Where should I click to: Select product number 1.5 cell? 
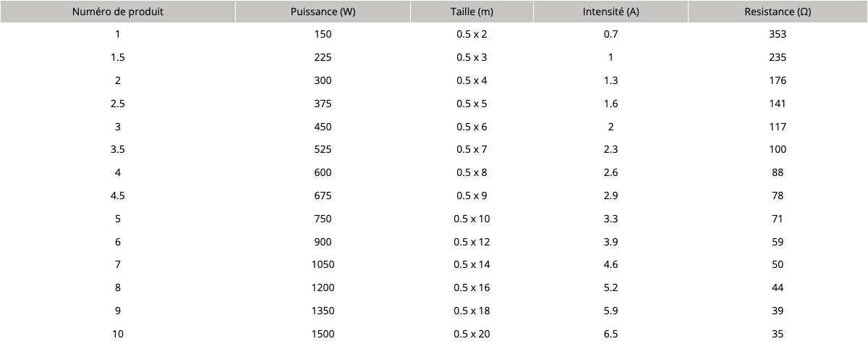coord(118,57)
